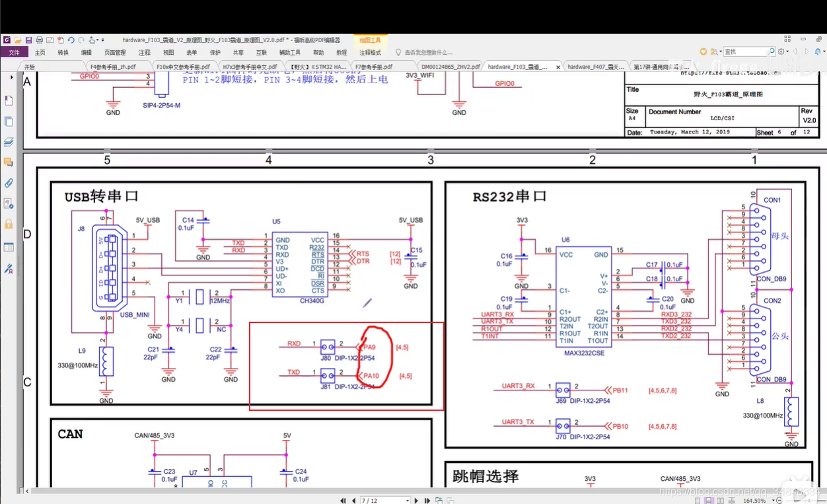
Task: Open the 互联 ribbon tab
Action: [x=262, y=53]
